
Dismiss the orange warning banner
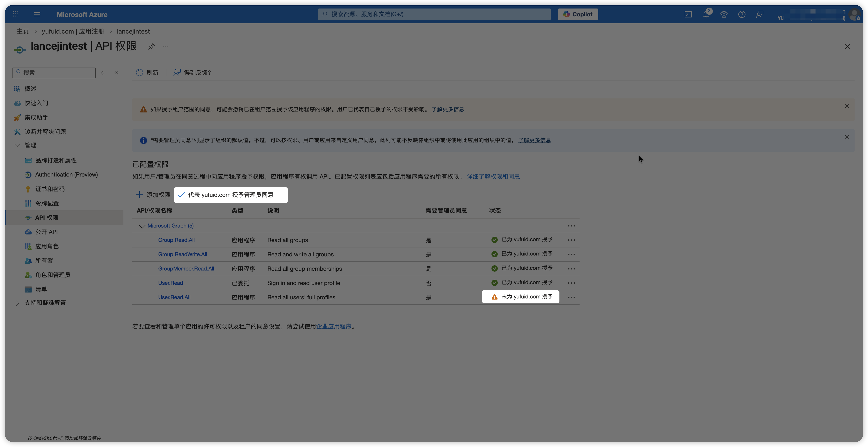(847, 106)
